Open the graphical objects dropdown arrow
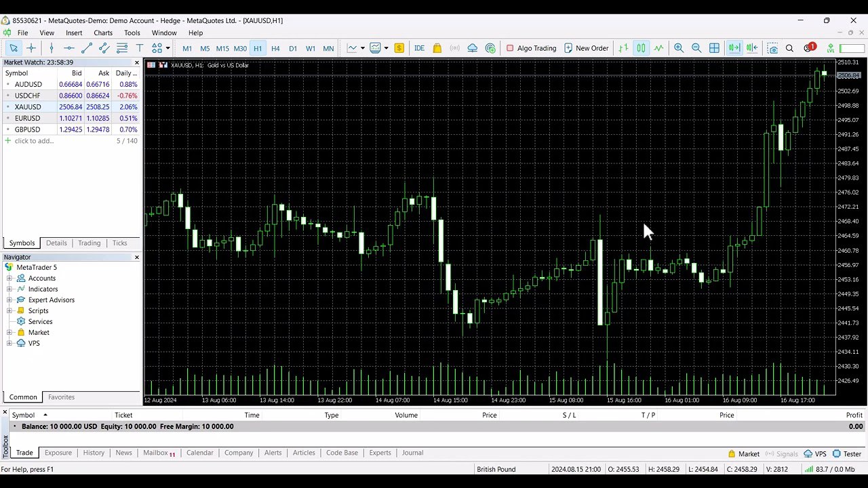The height and width of the screenshot is (488, 868). 168,48
